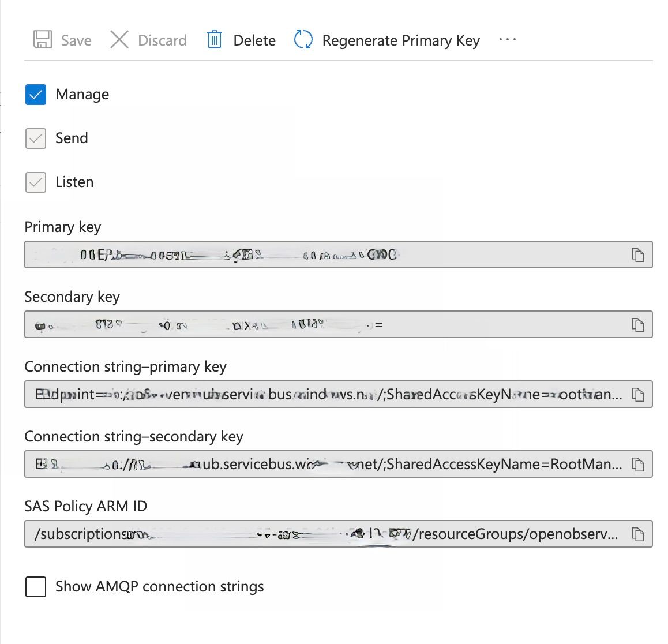Click the Delete button label
The height and width of the screenshot is (644, 668).
(x=254, y=40)
